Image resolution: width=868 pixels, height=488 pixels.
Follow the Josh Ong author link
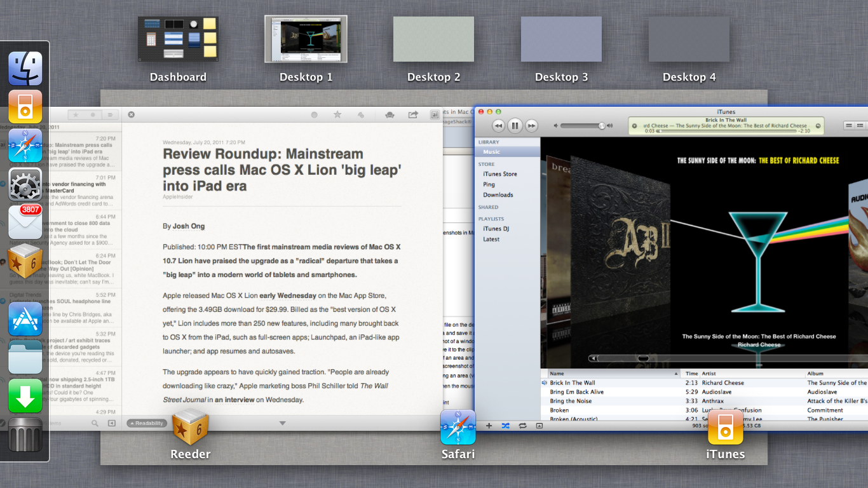189,226
